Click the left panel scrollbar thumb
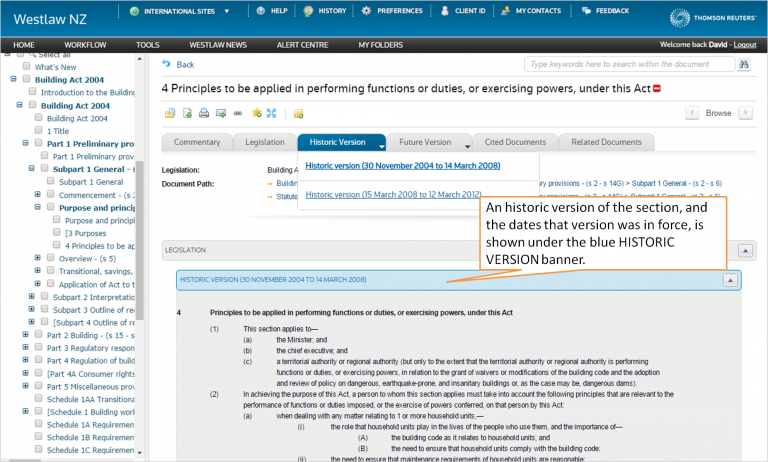Viewport: 768px width, 462px height. 140,240
